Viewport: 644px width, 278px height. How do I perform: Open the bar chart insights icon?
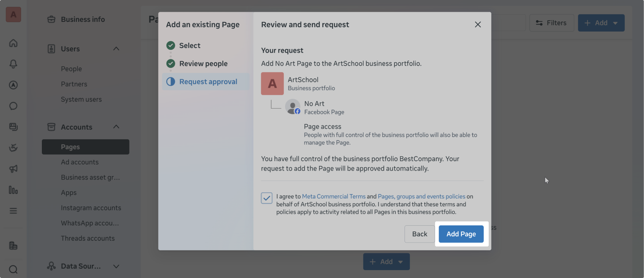tap(13, 190)
